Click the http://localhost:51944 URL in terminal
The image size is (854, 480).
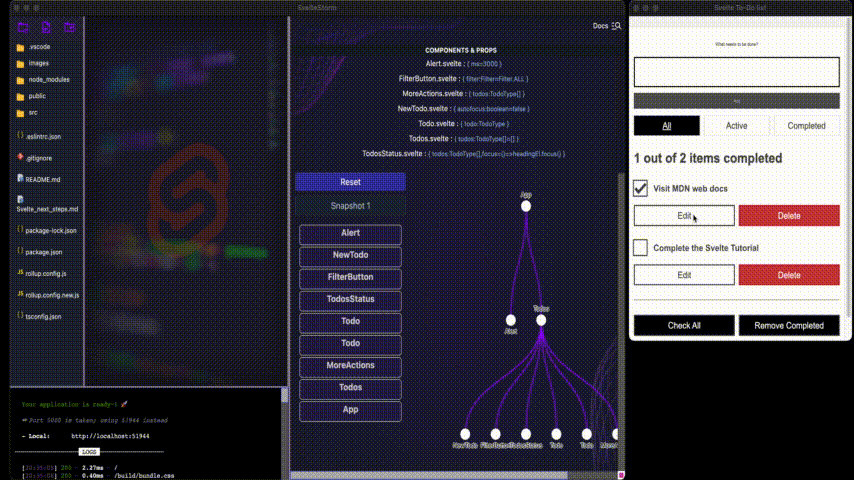coord(110,436)
